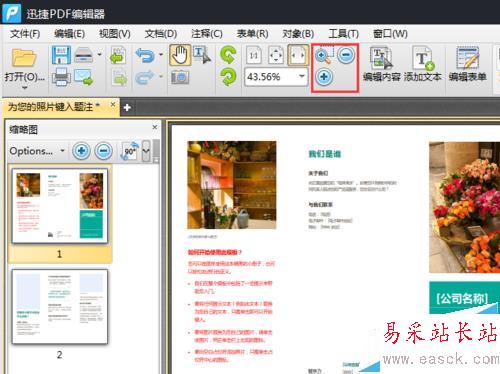Open the 文件(F) menu
500x374 pixels.
coord(25,34)
